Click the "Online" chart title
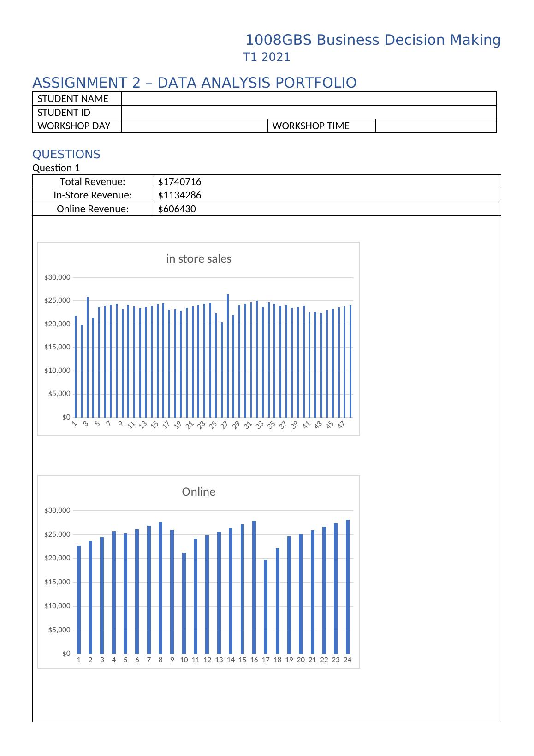 coord(198,492)
